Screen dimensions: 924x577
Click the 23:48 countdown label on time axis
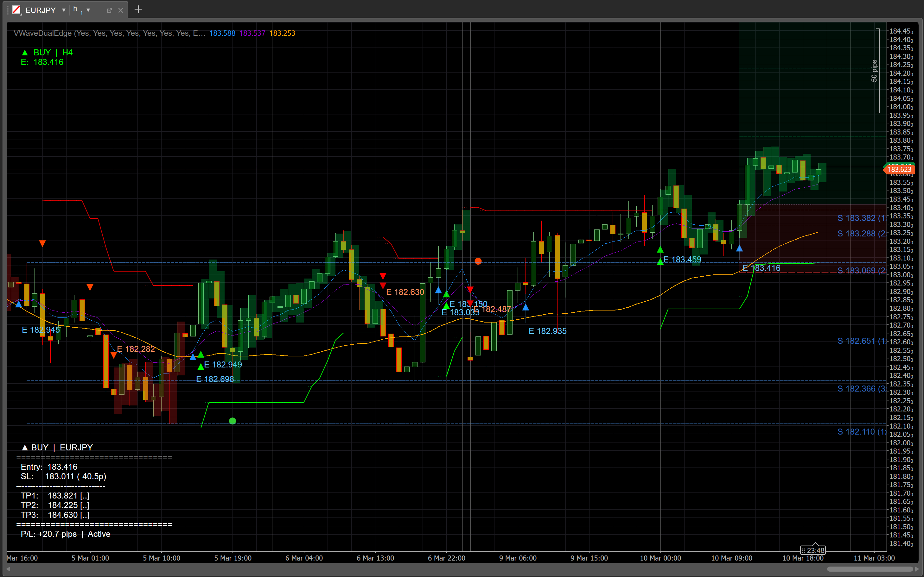813,550
